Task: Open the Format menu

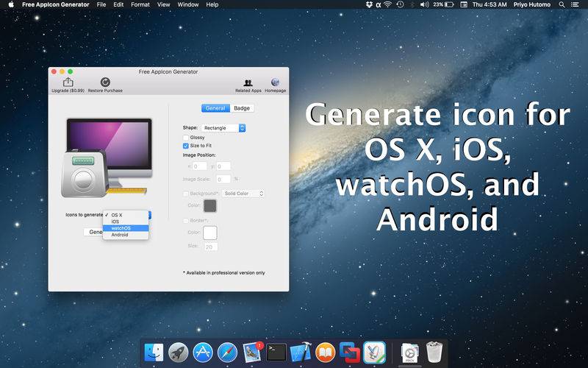Action: 140,4
